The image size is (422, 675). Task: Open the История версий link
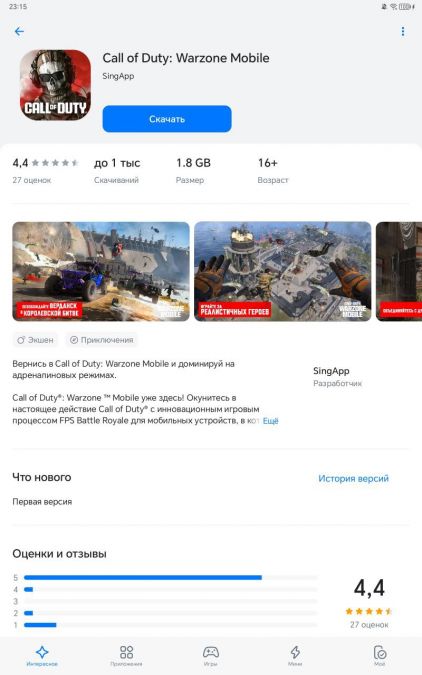click(x=353, y=478)
